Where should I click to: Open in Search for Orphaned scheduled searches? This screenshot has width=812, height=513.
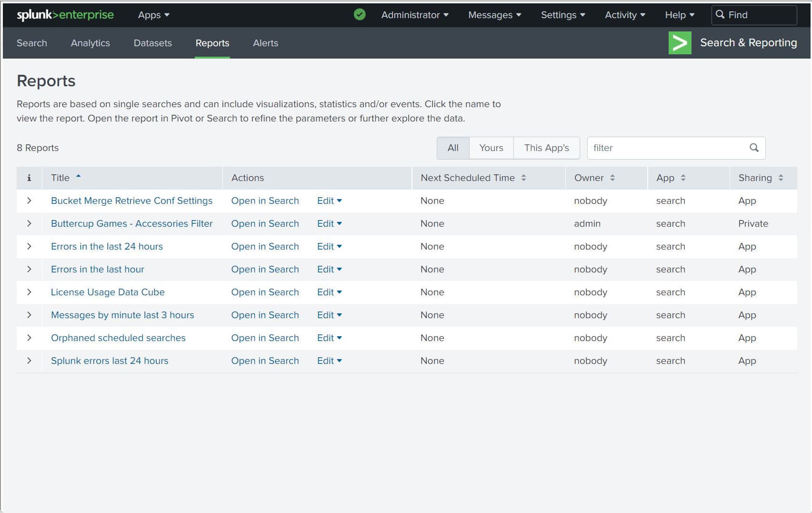click(265, 338)
